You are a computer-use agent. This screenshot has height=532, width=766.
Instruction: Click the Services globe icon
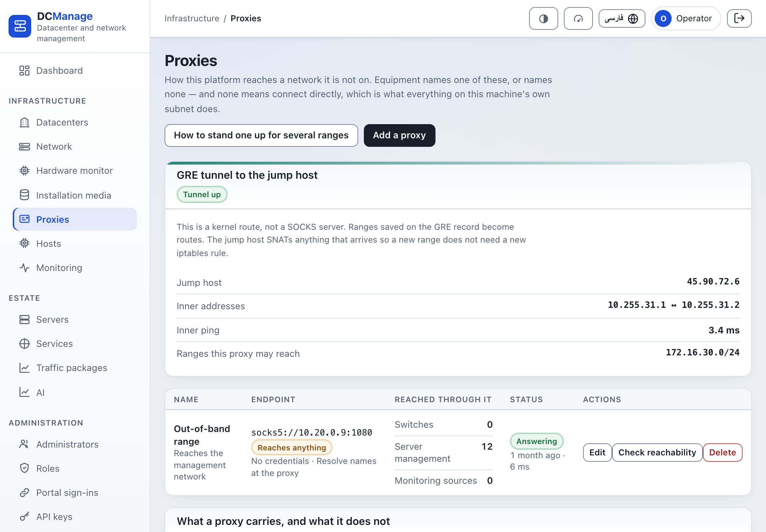pyautogui.click(x=24, y=344)
